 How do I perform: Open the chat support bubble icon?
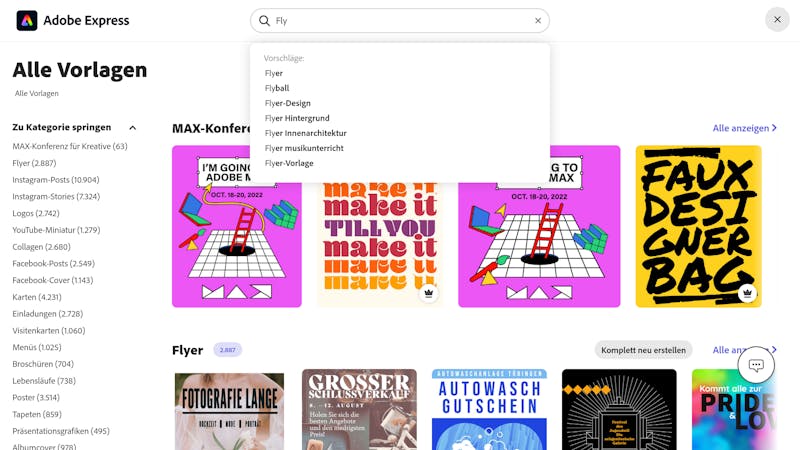(x=756, y=365)
